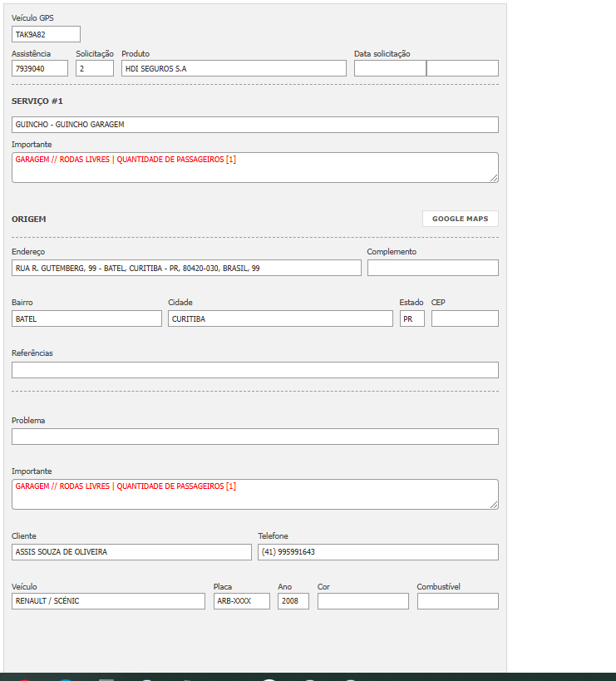Click the Veículo GPS field with TAK9A82

(x=46, y=34)
